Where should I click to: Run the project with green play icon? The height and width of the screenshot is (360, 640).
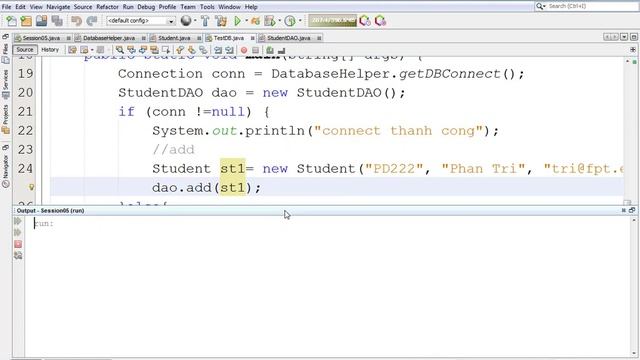click(x=237, y=21)
